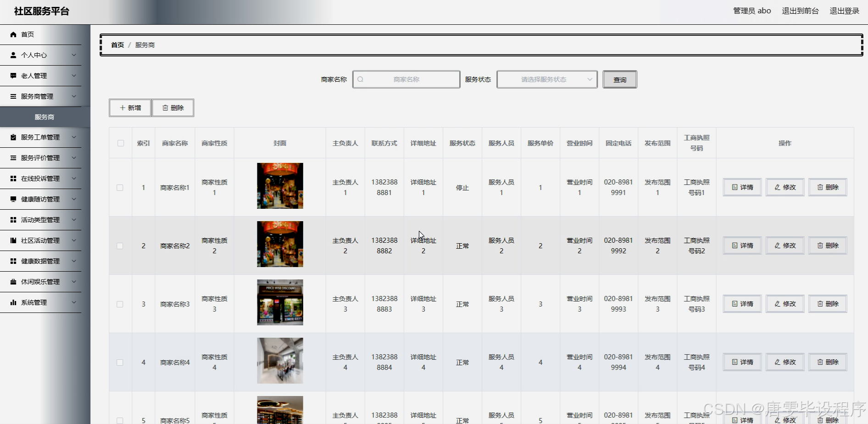Click the search magnifier icon in 商家名称 field
This screenshot has height=424, width=868.
pyautogui.click(x=361, y=79)
